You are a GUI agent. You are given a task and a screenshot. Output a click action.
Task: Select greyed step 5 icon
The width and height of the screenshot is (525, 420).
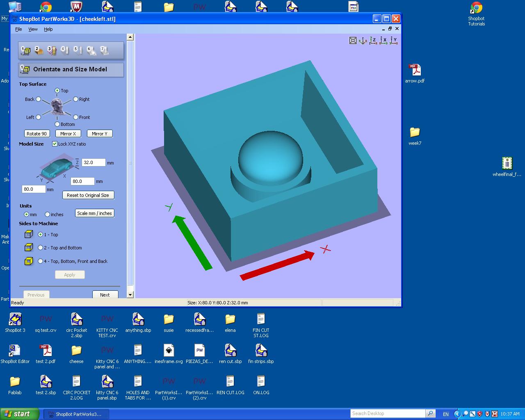(x=78, y=50)
